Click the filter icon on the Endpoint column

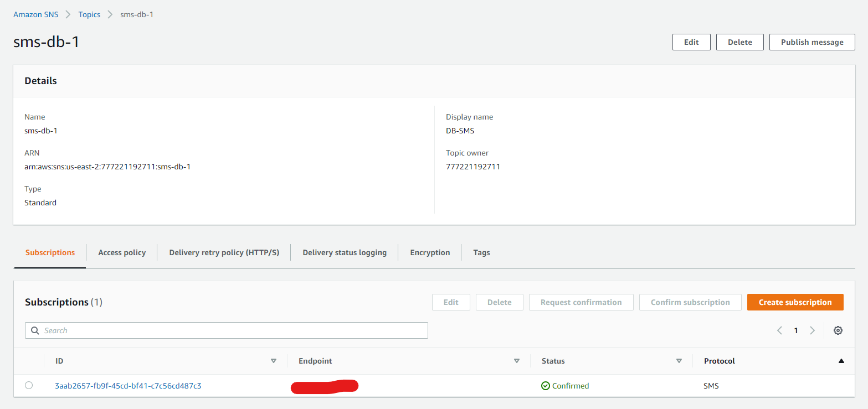pyautogui.click(x=516, y=360)
